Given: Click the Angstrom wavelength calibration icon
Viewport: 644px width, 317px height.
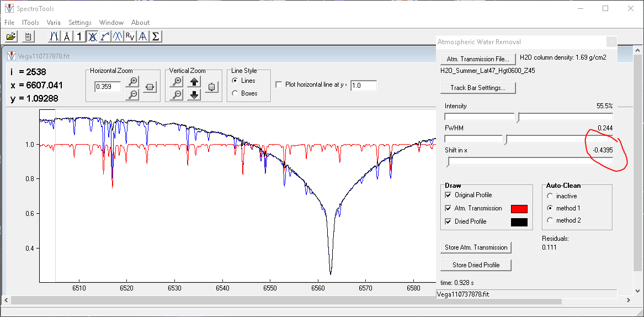Looking at the screenshot, I should tap(67, 37).
